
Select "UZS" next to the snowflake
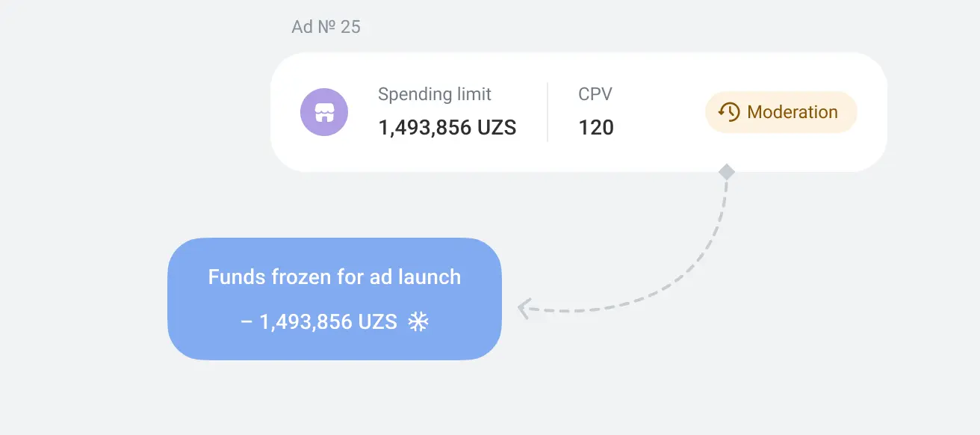tap(378, 322)
